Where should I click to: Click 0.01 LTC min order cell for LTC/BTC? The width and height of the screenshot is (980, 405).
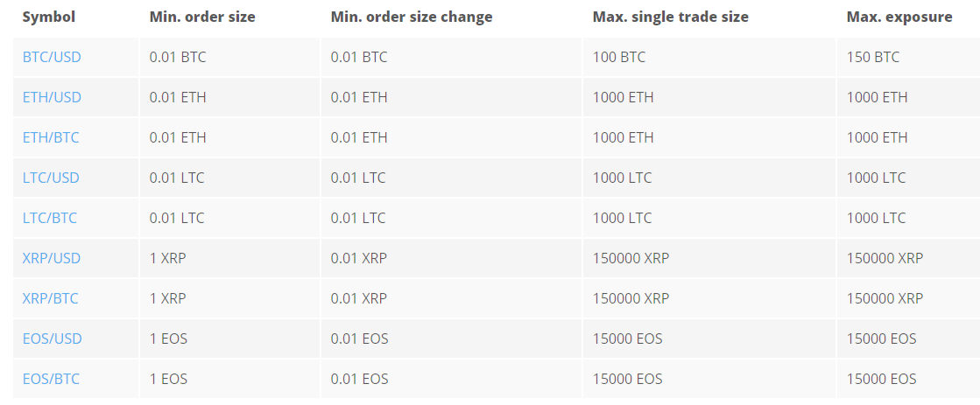[177, 218]
